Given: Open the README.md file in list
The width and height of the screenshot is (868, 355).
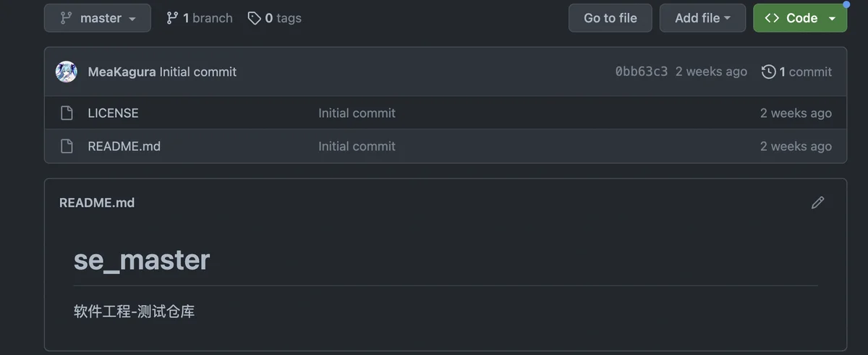Looking at the screenshot, I should tap(124, 146).
